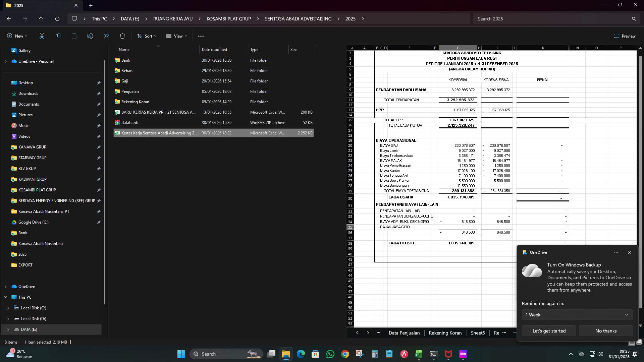Open Calculator from the taskbar

click(375, 354)
